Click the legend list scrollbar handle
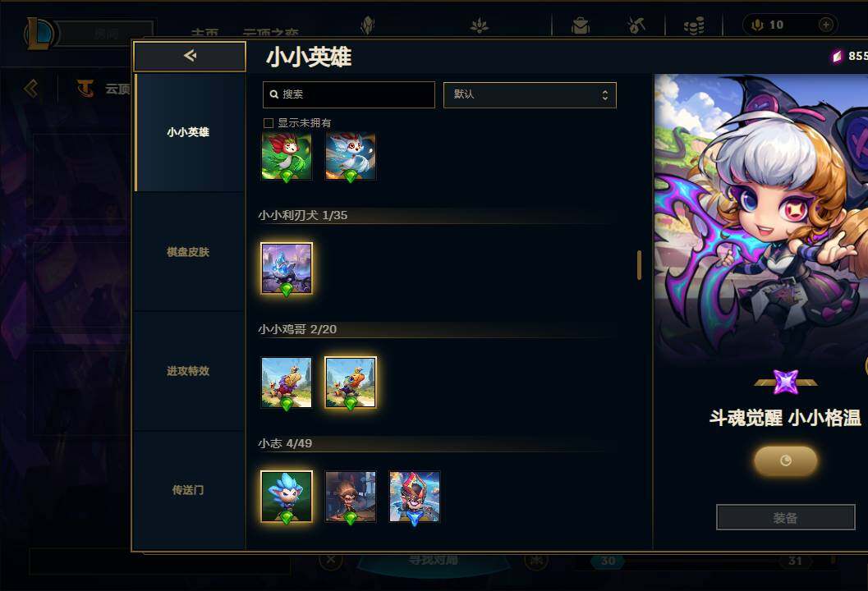The height and width of the screenshot is (591, 868). point(640,265)
